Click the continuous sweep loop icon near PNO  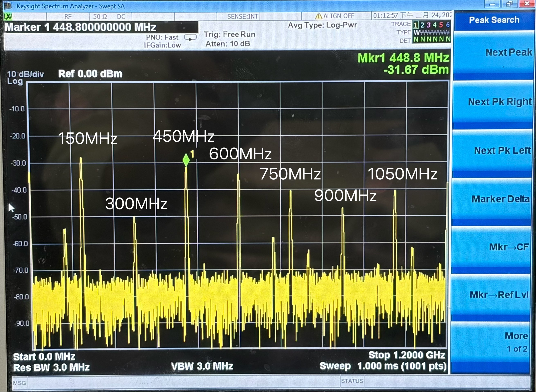[x=190, y=38]
